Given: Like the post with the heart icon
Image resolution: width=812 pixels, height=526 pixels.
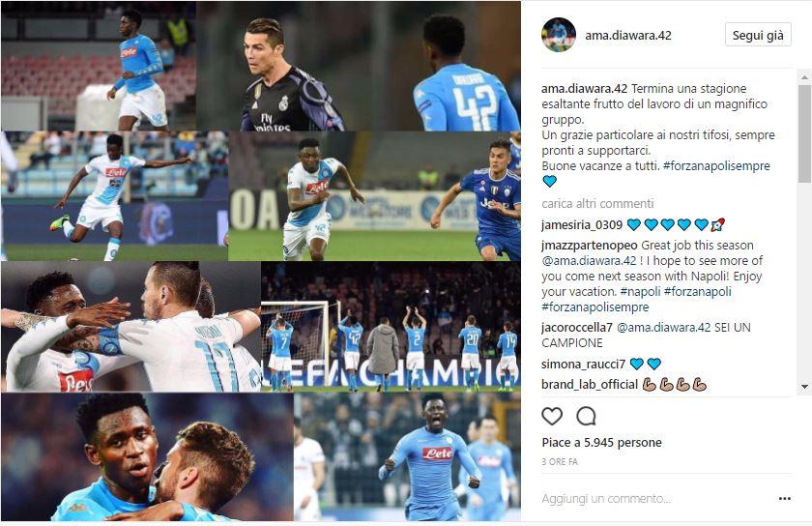Looking at the screenshot, I should (x=552, y=416).
